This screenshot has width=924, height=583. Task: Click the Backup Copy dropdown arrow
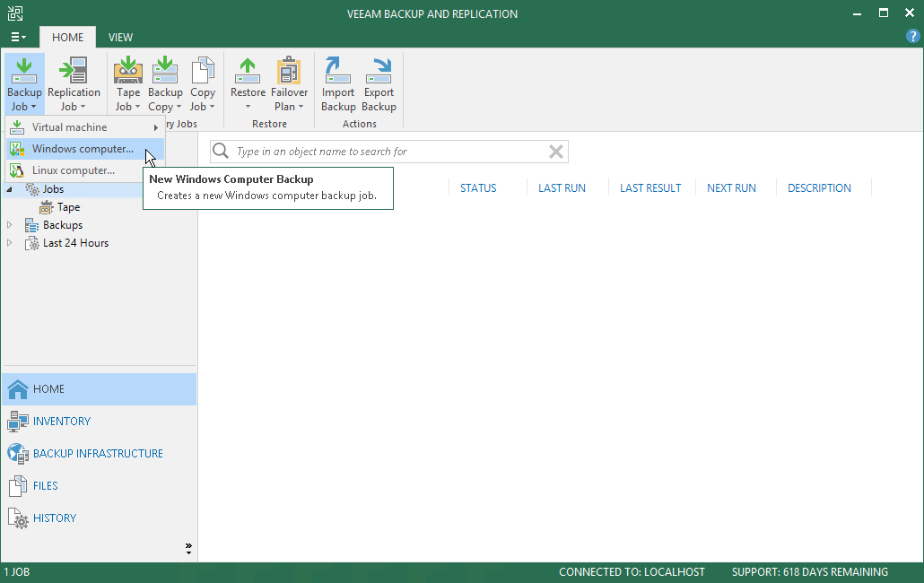pos(179,107)
